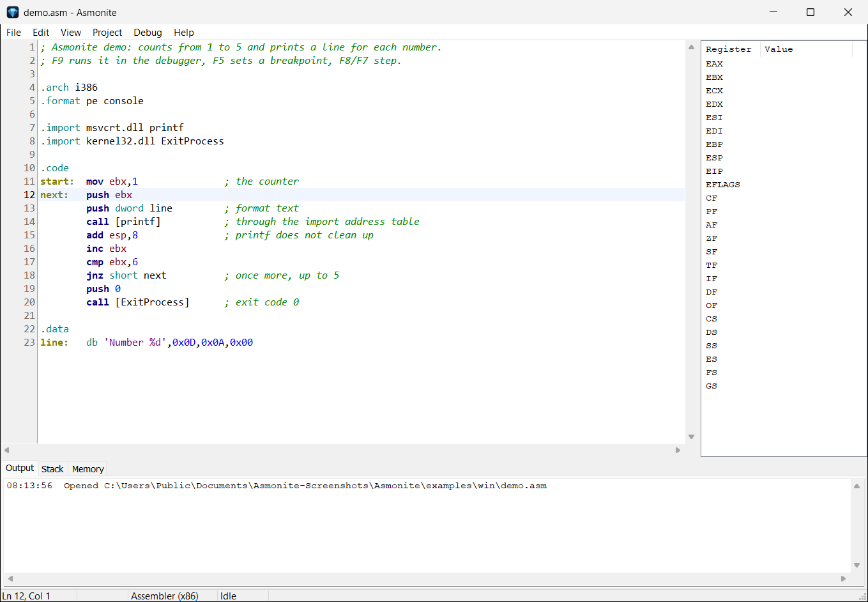Click the 'jnz short next' instruction
The height and width of the screenshot is (602, 868).
(126, 275)
